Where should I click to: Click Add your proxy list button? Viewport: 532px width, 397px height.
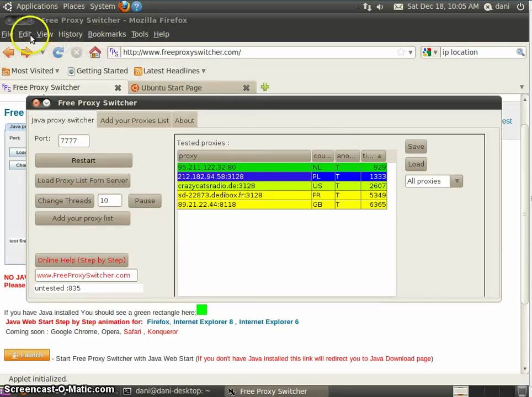coord(82,218)
